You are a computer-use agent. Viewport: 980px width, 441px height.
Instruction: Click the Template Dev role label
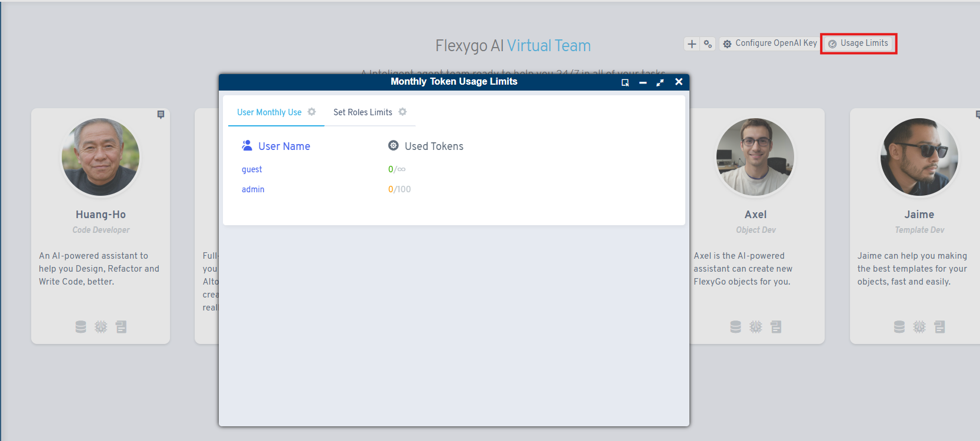click(x=919, y=230)
